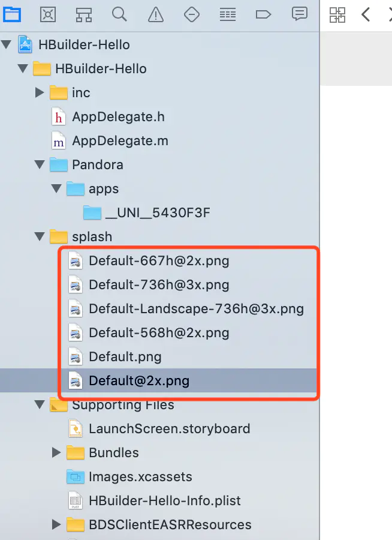Go back with the left chevron
392x540 pixels.
coord(366,14)
